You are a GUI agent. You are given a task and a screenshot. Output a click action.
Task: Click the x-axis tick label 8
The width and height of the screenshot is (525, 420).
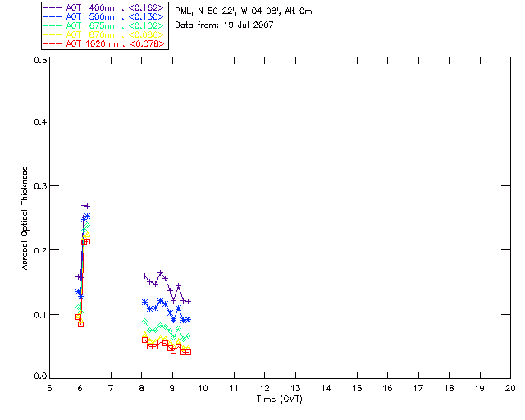click(142, 388)
